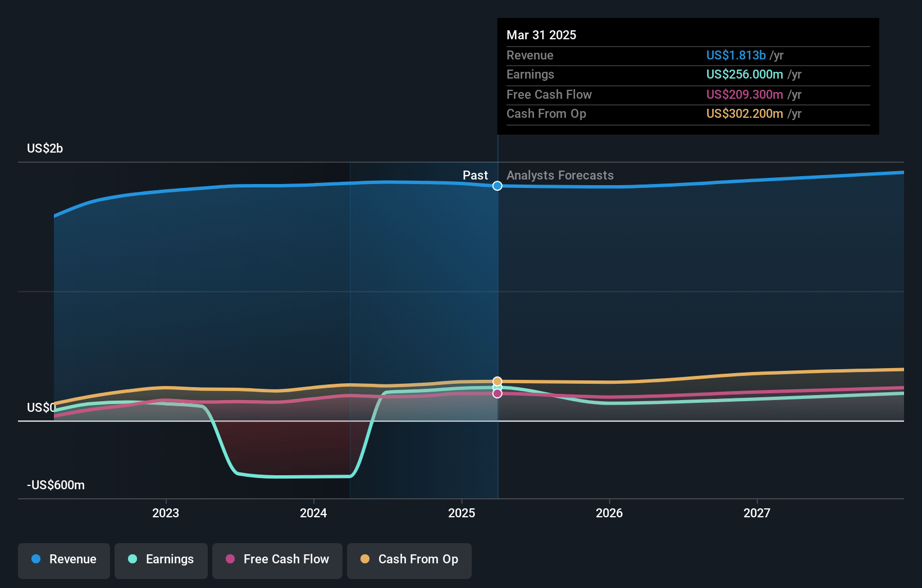This screenshot has height=588, width=922.
Task: Click the Cash From Op tooltip row label
Action: [546, 113]
